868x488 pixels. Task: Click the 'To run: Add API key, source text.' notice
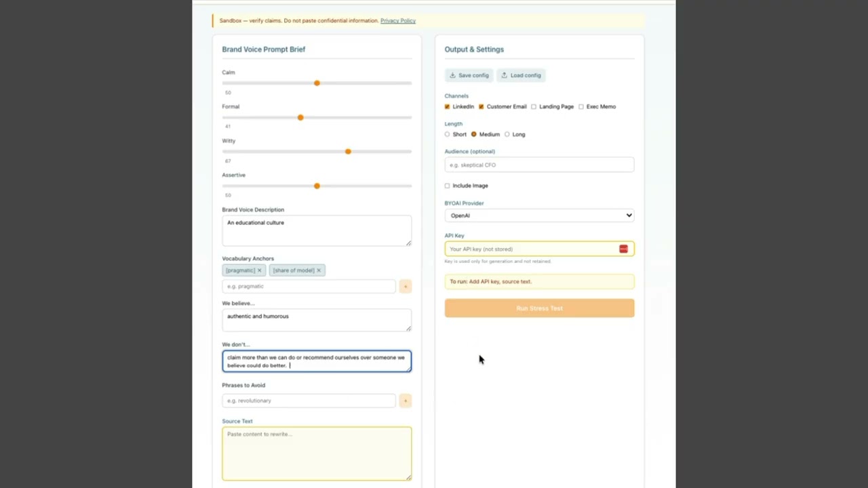click(x=539, y=281)
